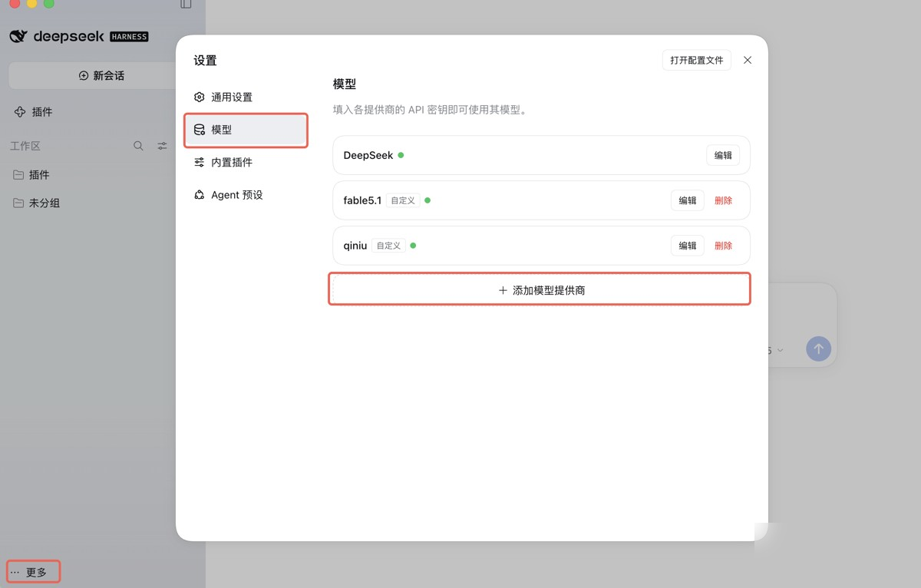The height and width of the screenshot is (588, 921).
Task: Edit the qiniu provider
Action: click(688, 246)
